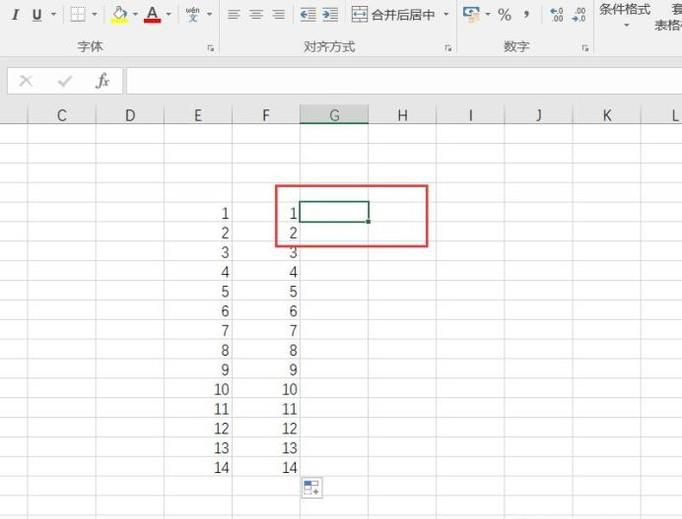Toggle underline formatting
The width and height of the screenshot is (682, 519).
tap(37, 15)
